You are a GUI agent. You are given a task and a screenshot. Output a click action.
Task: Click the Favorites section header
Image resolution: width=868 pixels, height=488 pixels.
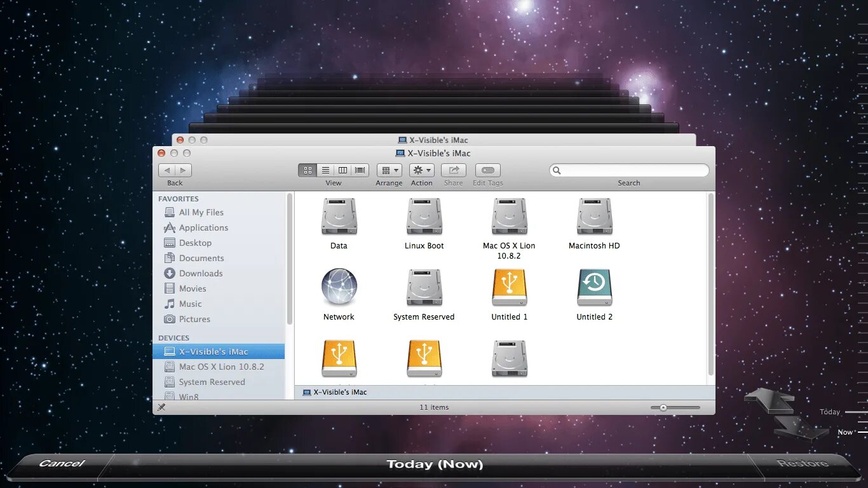click(x=179, y=199)
